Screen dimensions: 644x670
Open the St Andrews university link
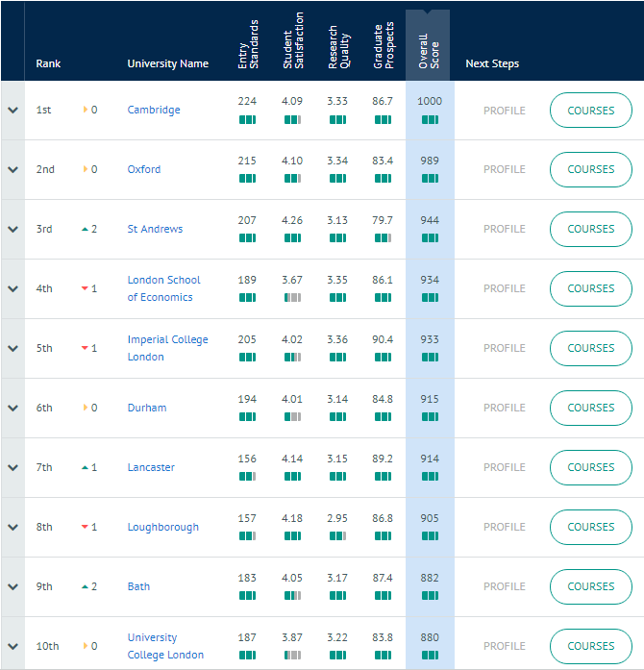tap(155, 229)
